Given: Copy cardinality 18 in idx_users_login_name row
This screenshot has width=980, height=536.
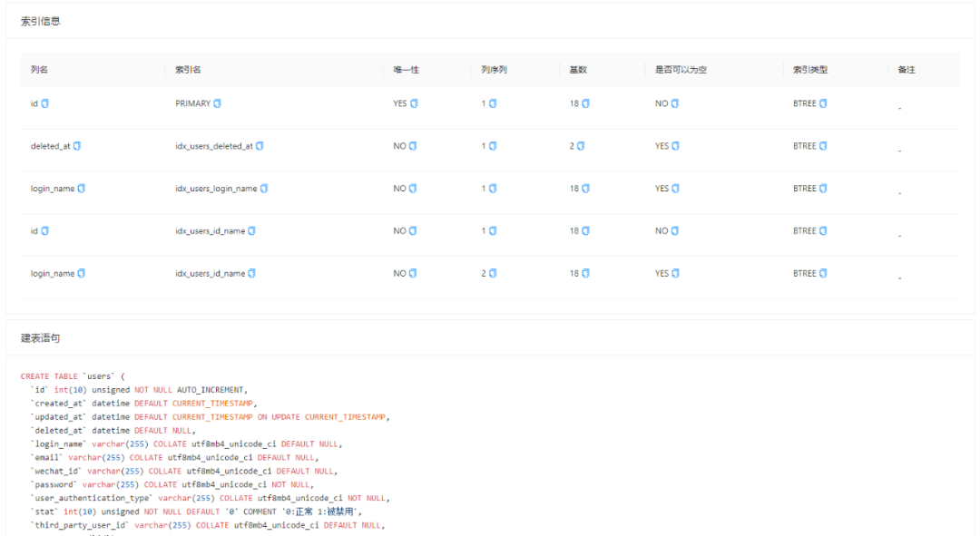Looking at the screenshot, I should pyautogui.click(x=585, y=189).
